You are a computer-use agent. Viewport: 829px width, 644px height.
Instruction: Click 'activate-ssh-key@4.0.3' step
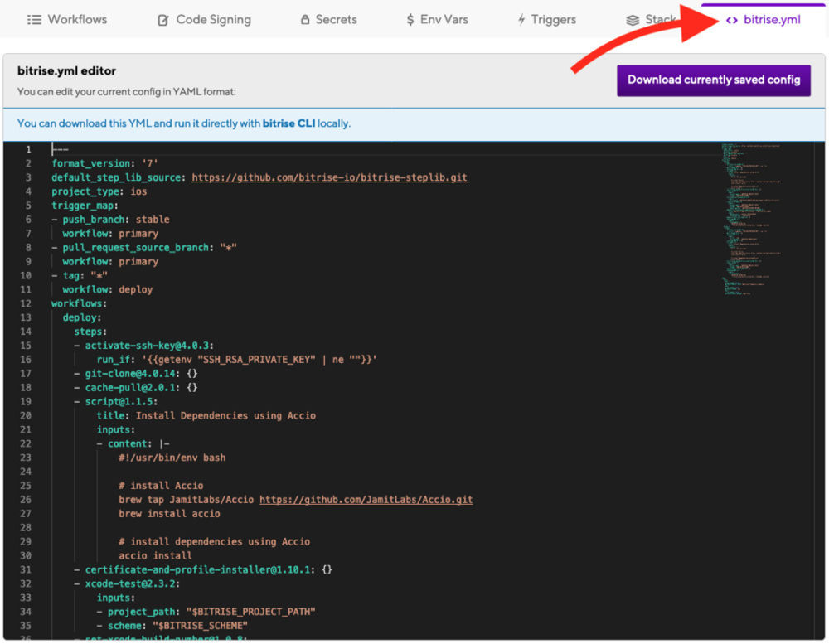[x=147, y=346]
